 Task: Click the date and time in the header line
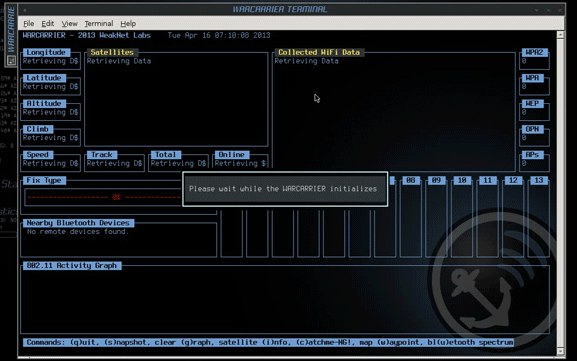(219, 35)
